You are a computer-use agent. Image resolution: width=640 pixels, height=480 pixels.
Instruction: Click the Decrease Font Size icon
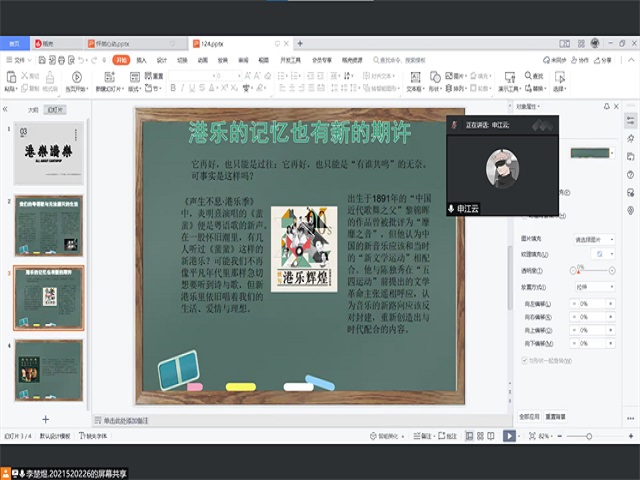click(x=257, y=76)
